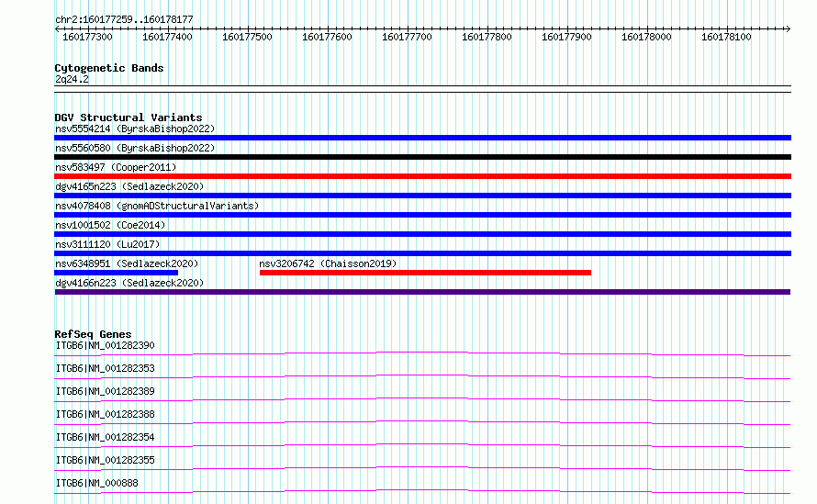Click ruler position 160177900
The height and width of the screenshot is (504, 817).
tap(567, 37)
